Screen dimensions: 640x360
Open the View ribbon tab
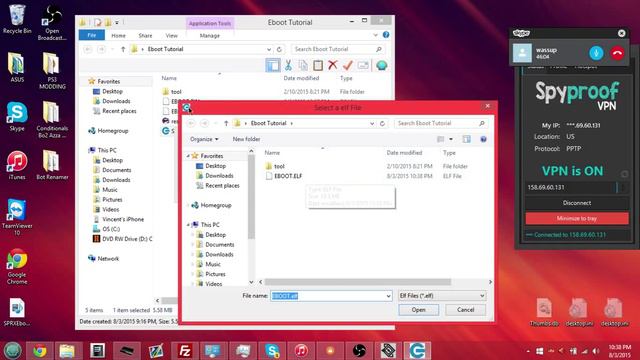point(172,36)
